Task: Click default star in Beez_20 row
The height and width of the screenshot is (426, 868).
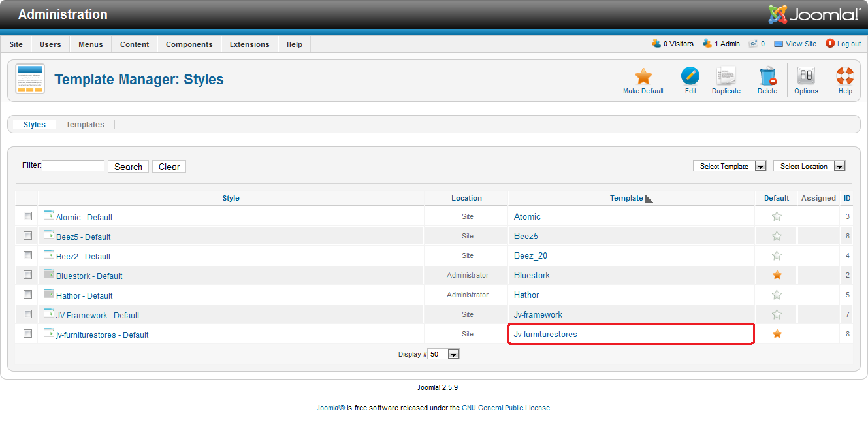Action: point(777,255)
